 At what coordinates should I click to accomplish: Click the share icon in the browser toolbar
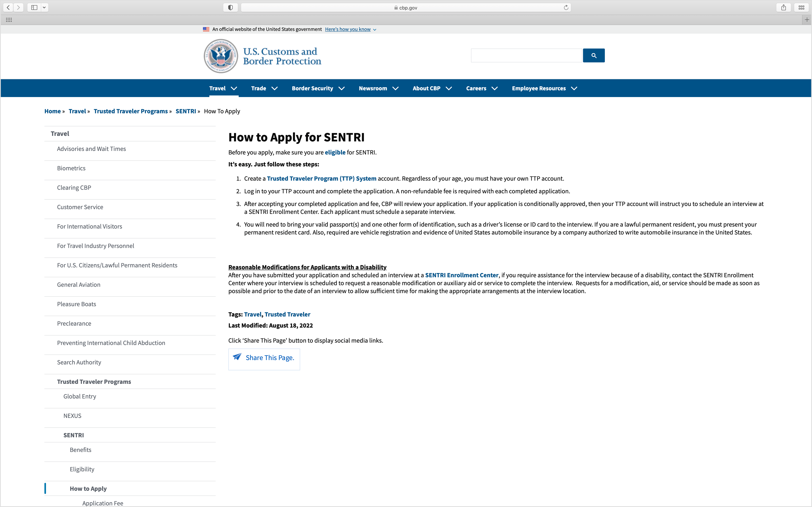(x=783, y=7)
